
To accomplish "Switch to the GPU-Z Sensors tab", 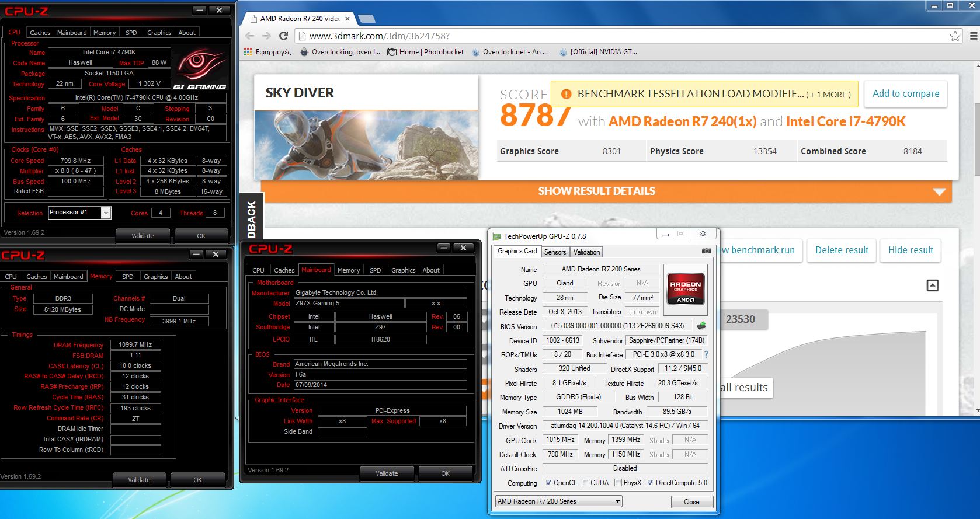I will click(555, 252).
